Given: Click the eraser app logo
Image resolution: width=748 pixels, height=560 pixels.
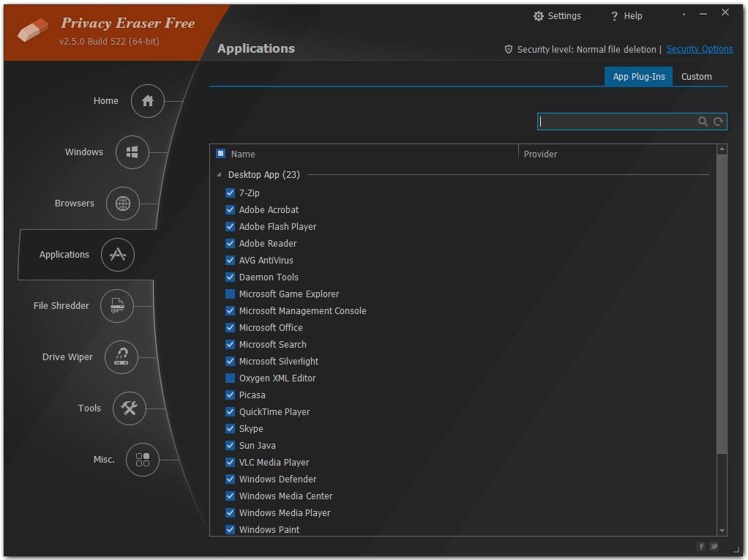Looking at the screenshot, I should click(32, 30).
